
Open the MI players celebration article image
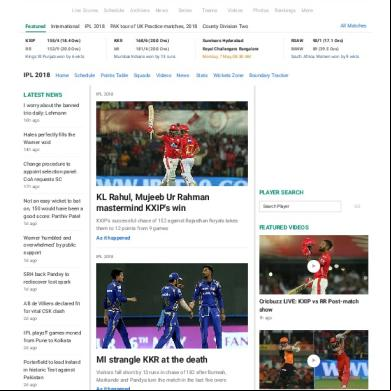[172, 306]
